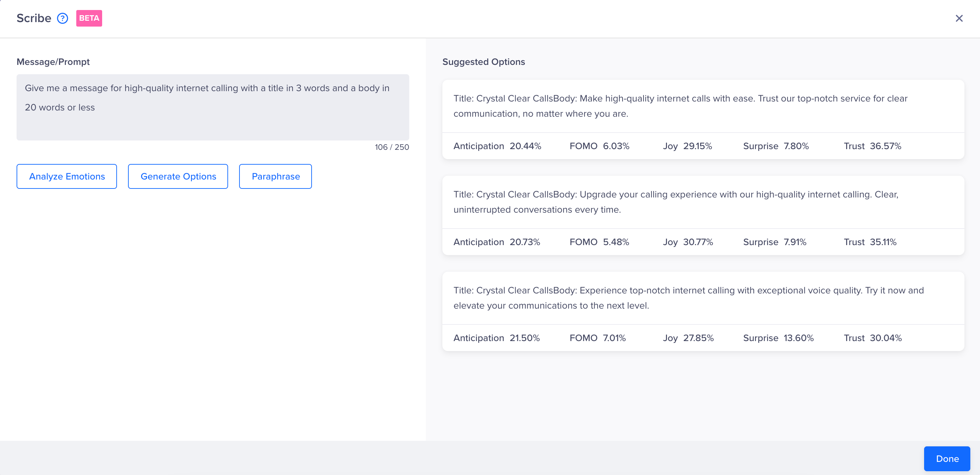Click the Suggested Options heading
Image resolution: width=980 pixels, height=475 pixels.
[x=483, y=62]
